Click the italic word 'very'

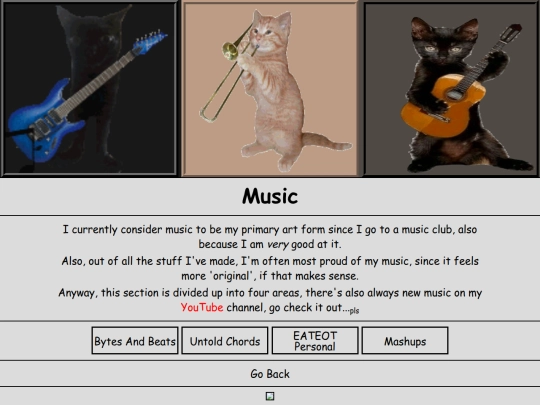(278, 245)
